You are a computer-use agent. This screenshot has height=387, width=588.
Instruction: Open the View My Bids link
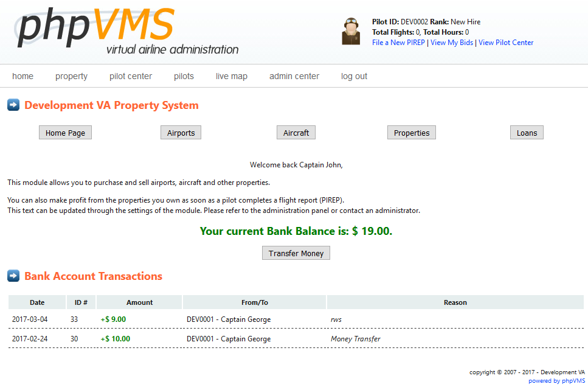(452, 43)
